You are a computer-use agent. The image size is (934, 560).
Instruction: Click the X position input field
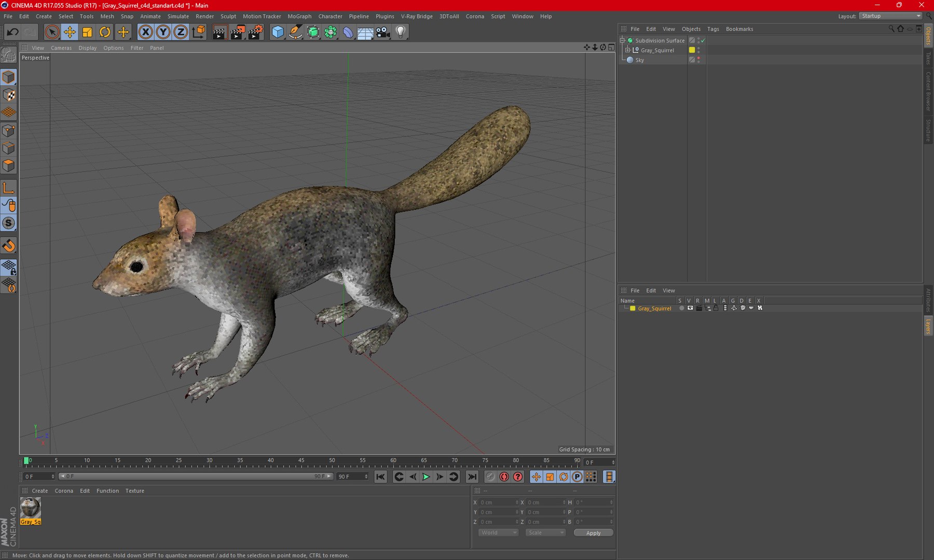pyautogui.click(x=498, y=502)
